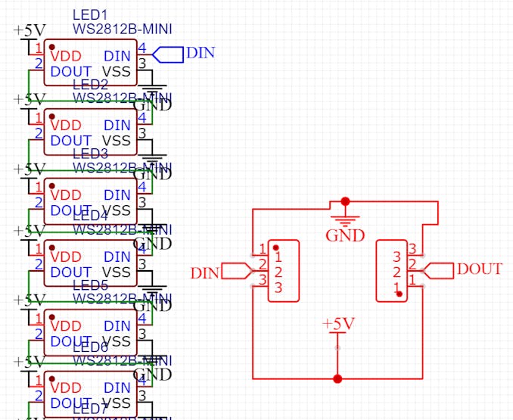Screen dimensions: 513x420
Task: Select the left three-pin connector body
Action: tap(284, 271)
